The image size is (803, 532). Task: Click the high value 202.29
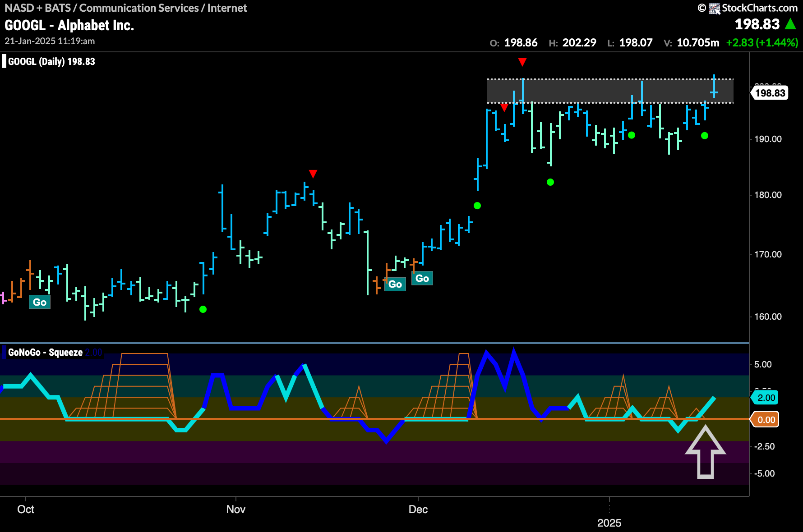(579, 43)
